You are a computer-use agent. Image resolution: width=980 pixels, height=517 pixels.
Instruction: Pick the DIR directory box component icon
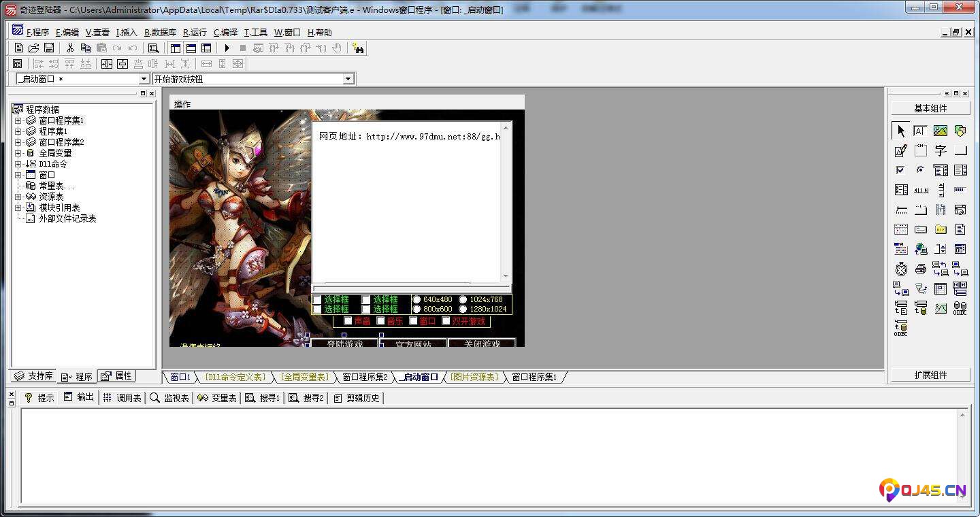[x=941, y=229]
